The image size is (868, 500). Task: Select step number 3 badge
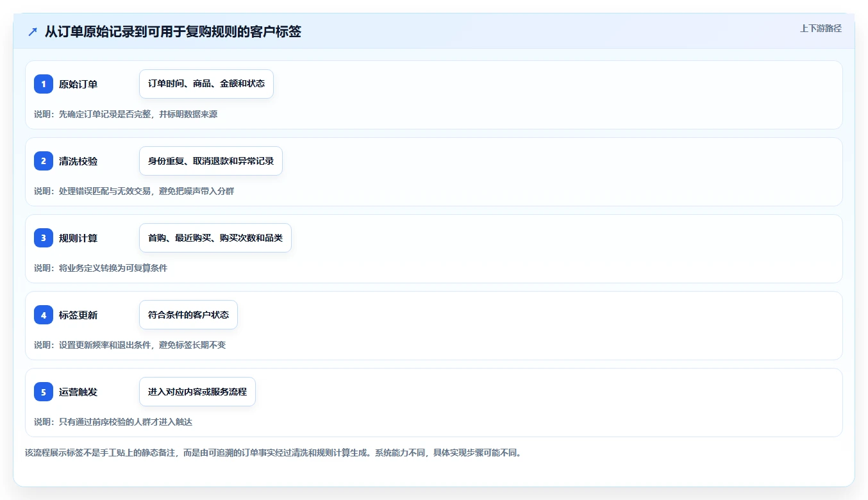tap(44, 238)
